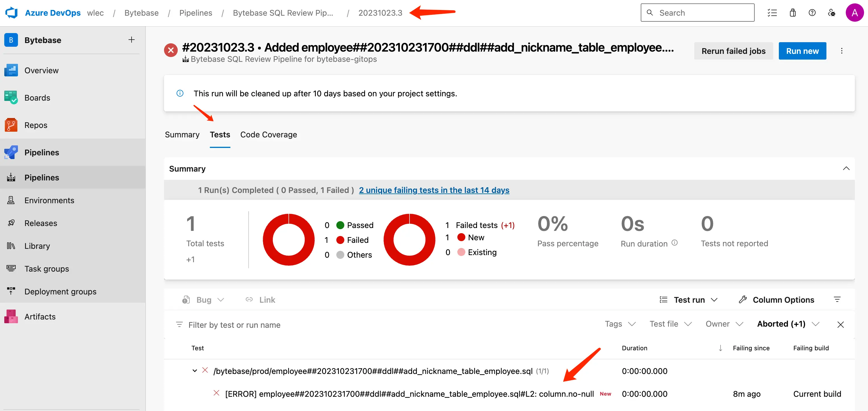Collapse the Summary section chevron
Image resolution: width=868 pixels, height=411 pixels.
click(x=846, y=168)
